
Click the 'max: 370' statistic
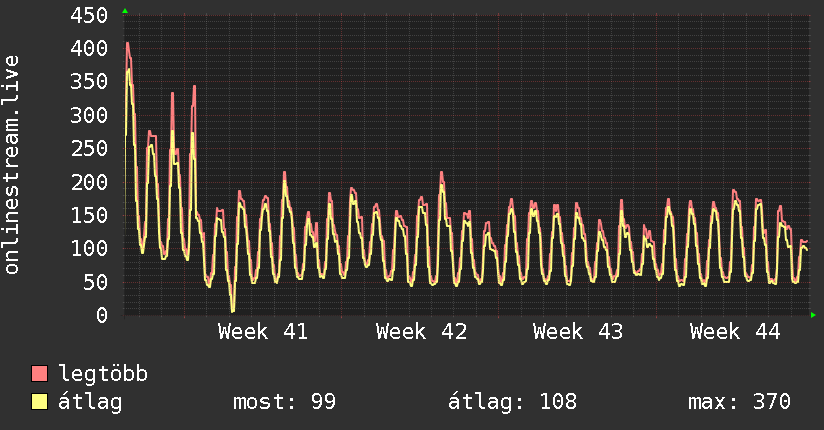pos(739,402)
